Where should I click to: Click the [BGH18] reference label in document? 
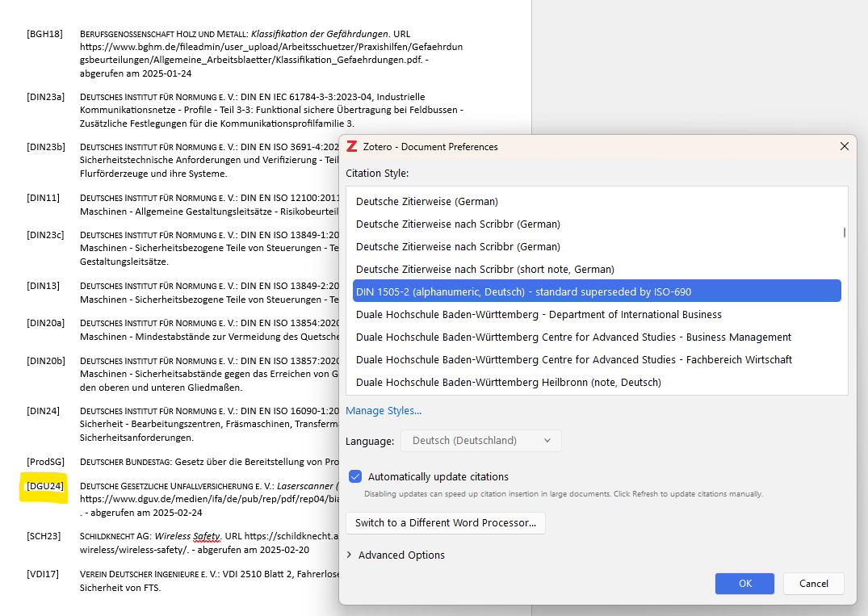pyautogui.click(x=44, y=34)
